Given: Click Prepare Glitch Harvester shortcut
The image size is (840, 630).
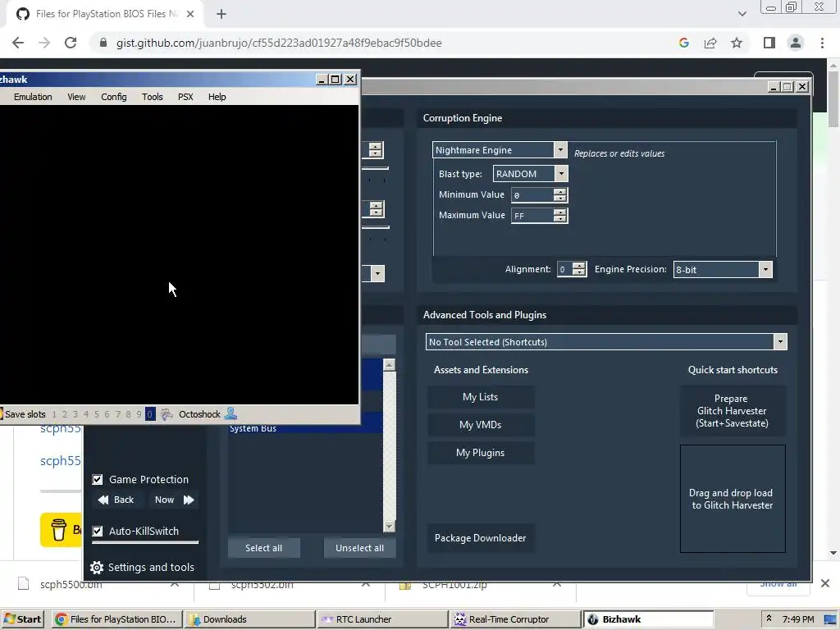Looking at the screenshot, I should pos(733,411).
